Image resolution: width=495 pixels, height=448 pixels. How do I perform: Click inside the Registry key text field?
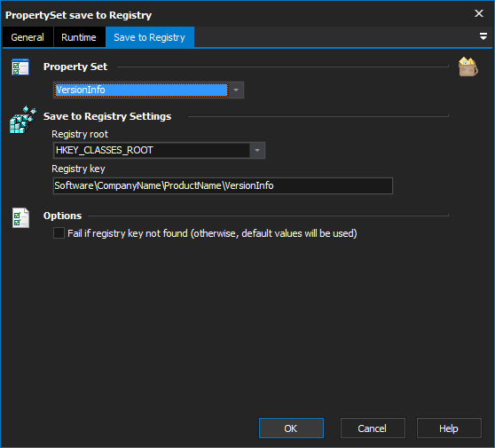click(223, 185)
